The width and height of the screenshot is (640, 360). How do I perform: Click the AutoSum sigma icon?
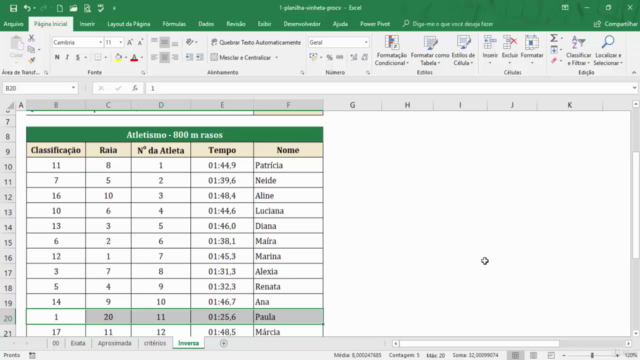(554, 38)
